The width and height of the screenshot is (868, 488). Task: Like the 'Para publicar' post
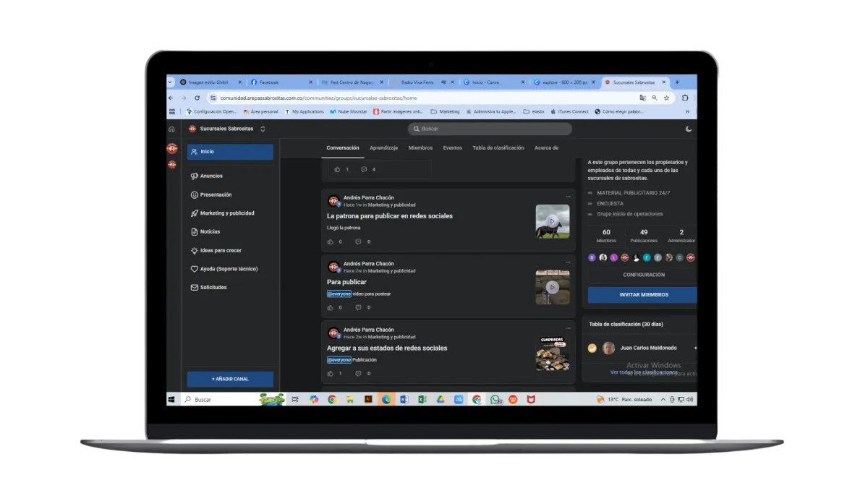click(331, 307)
